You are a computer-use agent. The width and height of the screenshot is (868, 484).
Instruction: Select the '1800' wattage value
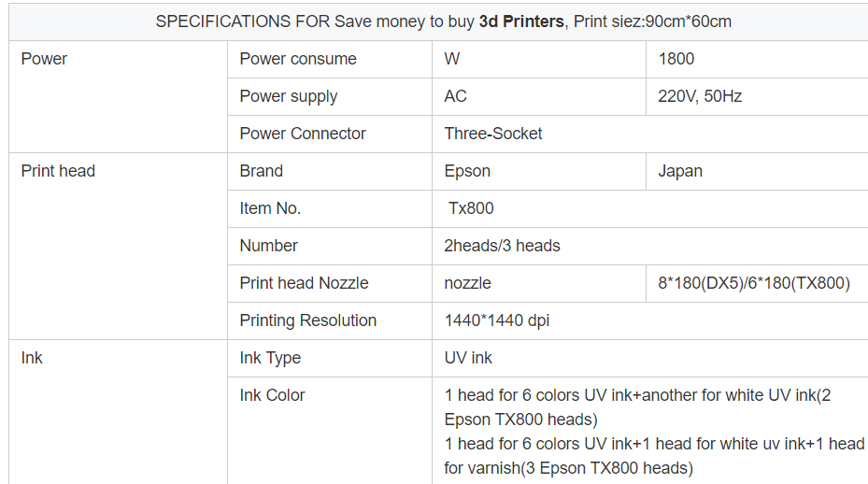757,59
